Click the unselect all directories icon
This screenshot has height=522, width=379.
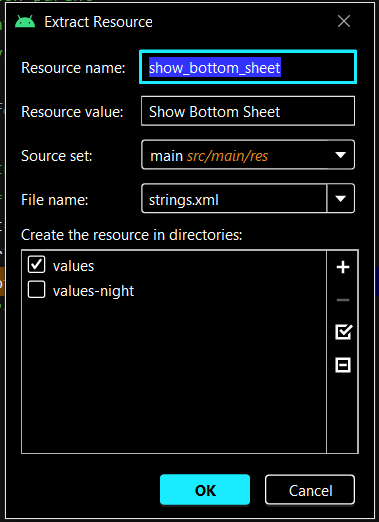pyautogui.click(x=343, y=365)
